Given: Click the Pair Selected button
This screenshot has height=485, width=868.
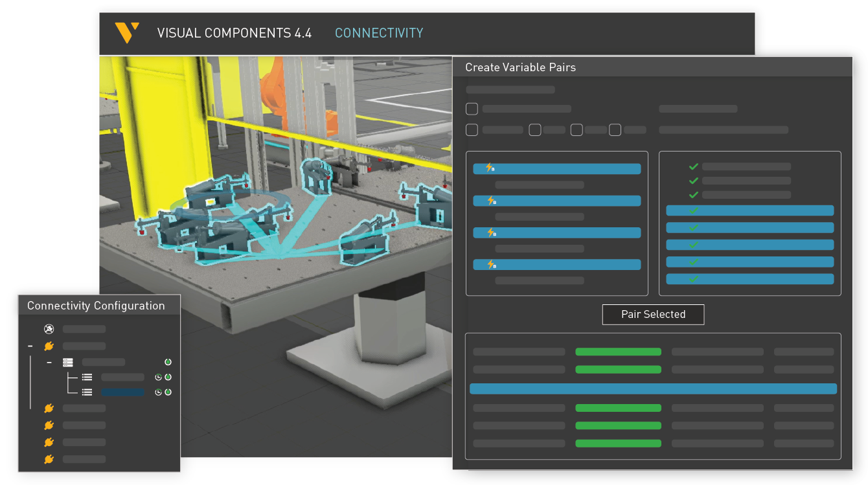Looking at the screenshot, I should (653, 315).
